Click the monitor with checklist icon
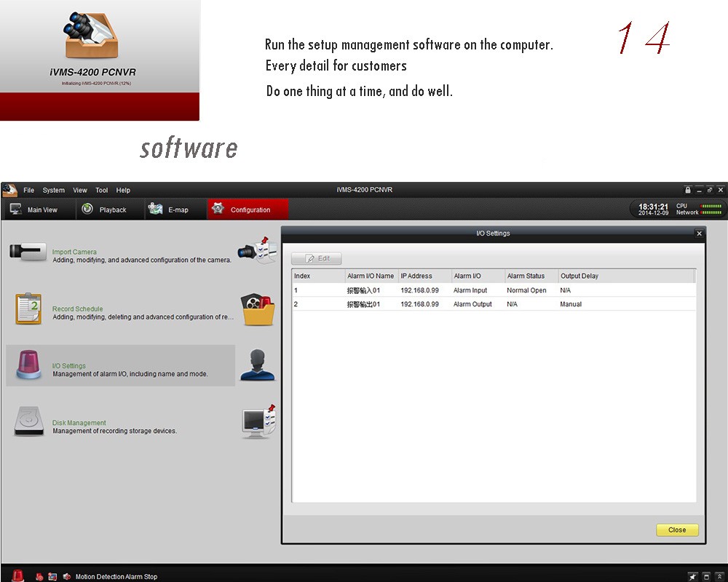 258,422
